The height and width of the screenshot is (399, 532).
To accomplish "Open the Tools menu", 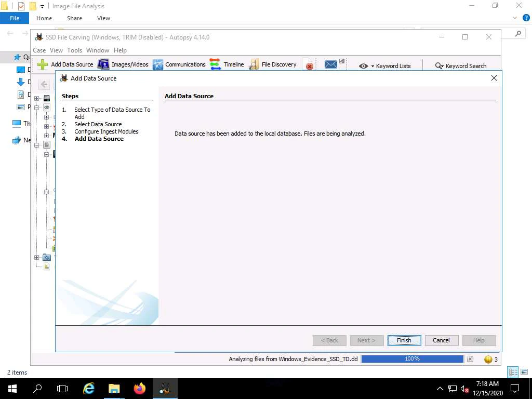I will point(75,50).
